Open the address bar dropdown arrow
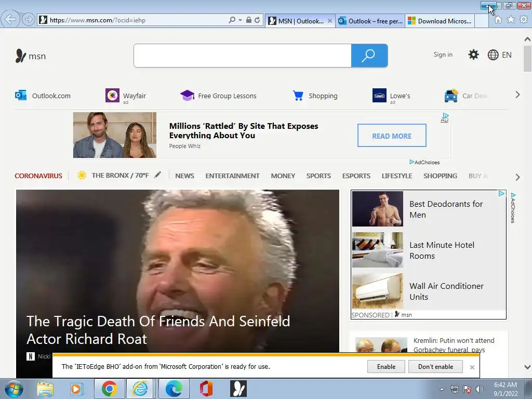This screenshot has height=399, width=532. pyautogui.click(x=240, y=20)
